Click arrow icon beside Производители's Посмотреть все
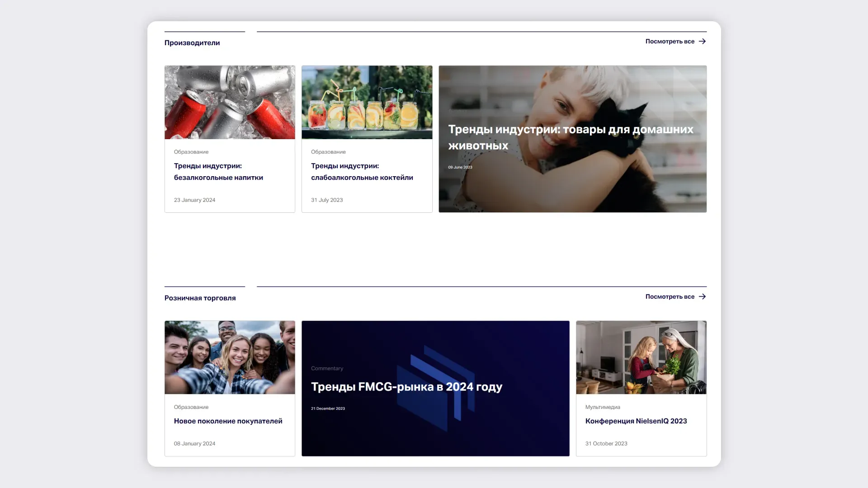The width and height of the screenshot is (868, 488). [702, 41]
